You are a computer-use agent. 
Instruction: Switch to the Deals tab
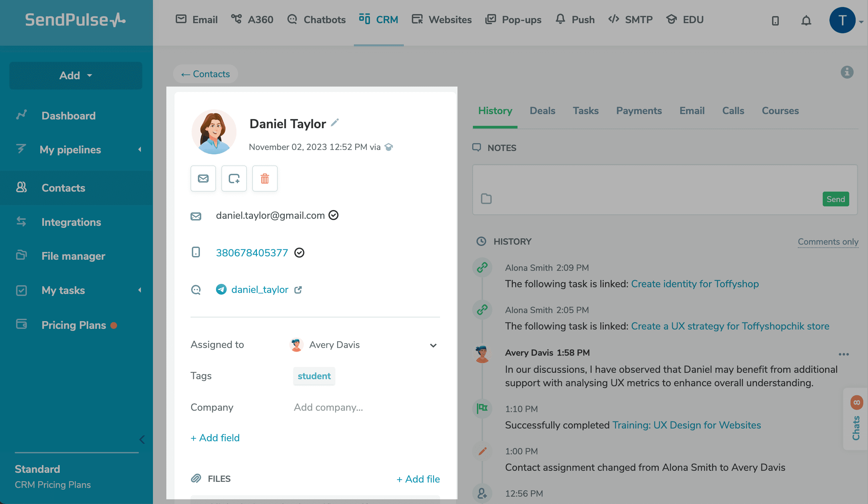(x=542, y=111)
